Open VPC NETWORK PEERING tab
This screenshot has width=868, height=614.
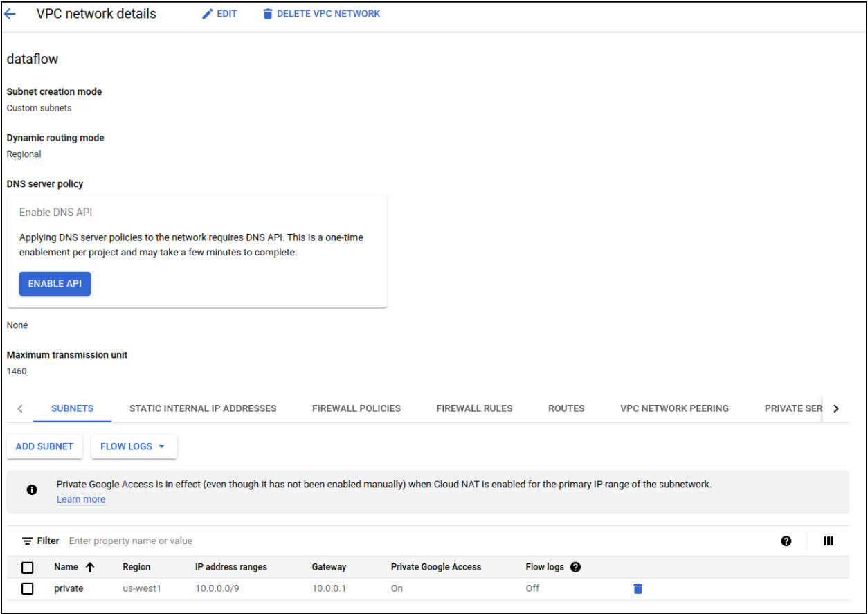[674, 408]
